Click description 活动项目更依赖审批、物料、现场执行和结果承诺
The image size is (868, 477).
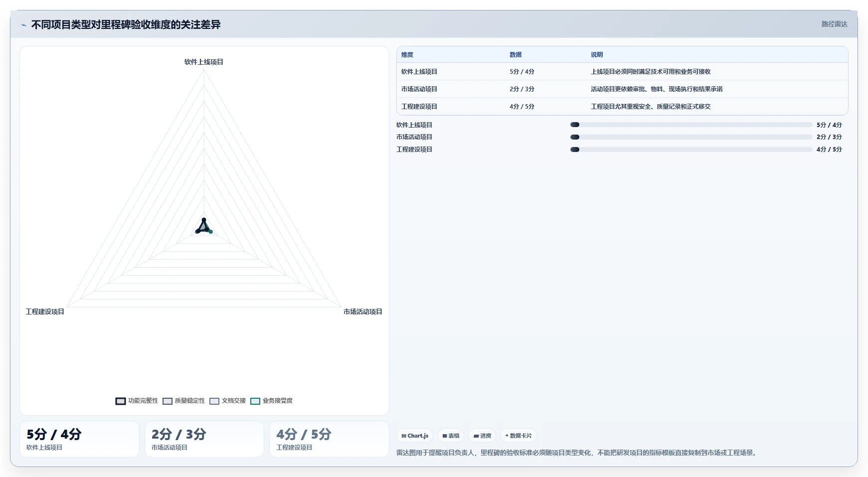tap(657, 89)
